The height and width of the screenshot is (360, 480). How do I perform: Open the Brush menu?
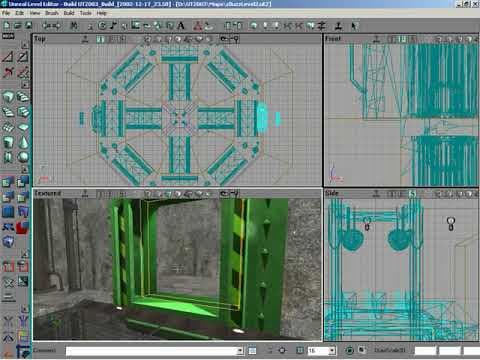click(x=52, y=13)
